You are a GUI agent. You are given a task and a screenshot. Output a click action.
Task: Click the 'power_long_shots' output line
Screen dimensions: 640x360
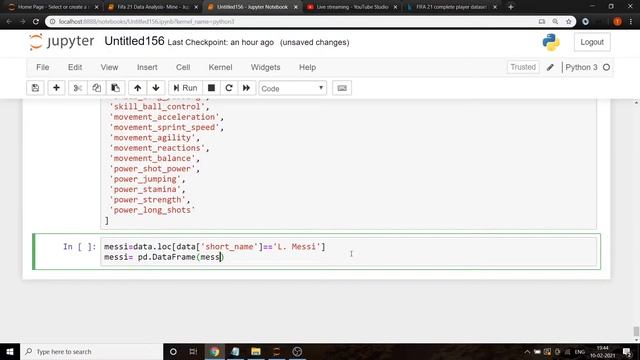(x=152, y=210)
